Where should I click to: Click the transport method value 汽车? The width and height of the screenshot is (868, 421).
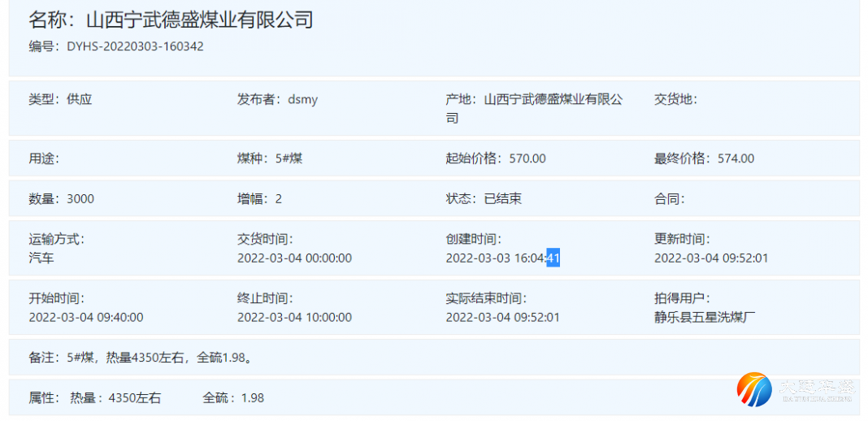tap(41, 258)
